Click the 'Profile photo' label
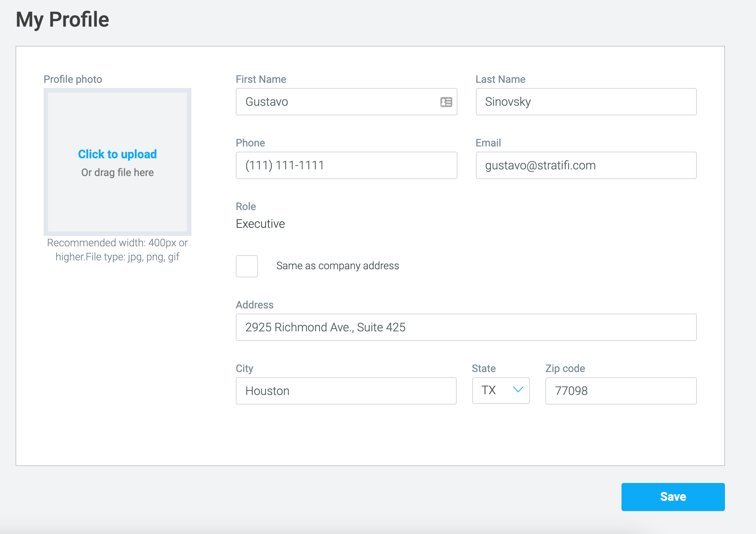The image size is (756, 534). (x=73, y=79)
